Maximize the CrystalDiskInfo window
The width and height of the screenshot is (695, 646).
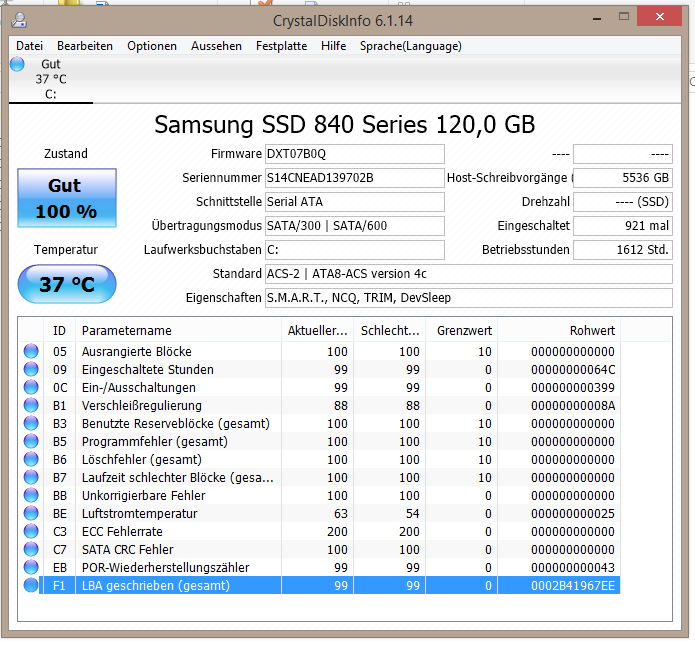tap(624, 17)
